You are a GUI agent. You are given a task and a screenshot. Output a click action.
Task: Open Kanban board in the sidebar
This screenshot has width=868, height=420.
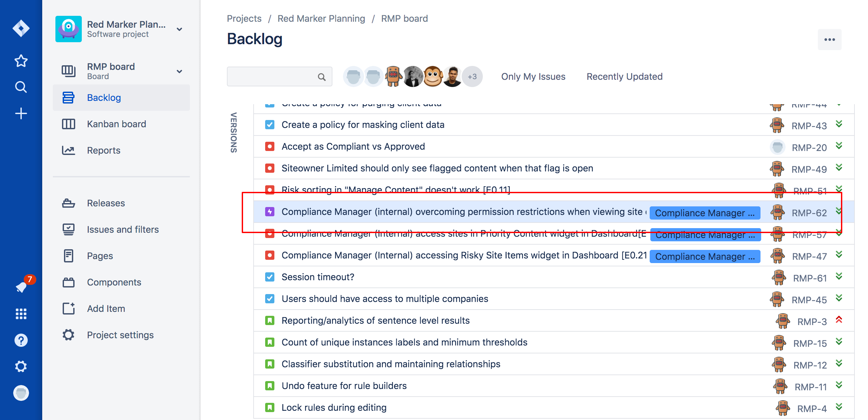tap(116, 124)
